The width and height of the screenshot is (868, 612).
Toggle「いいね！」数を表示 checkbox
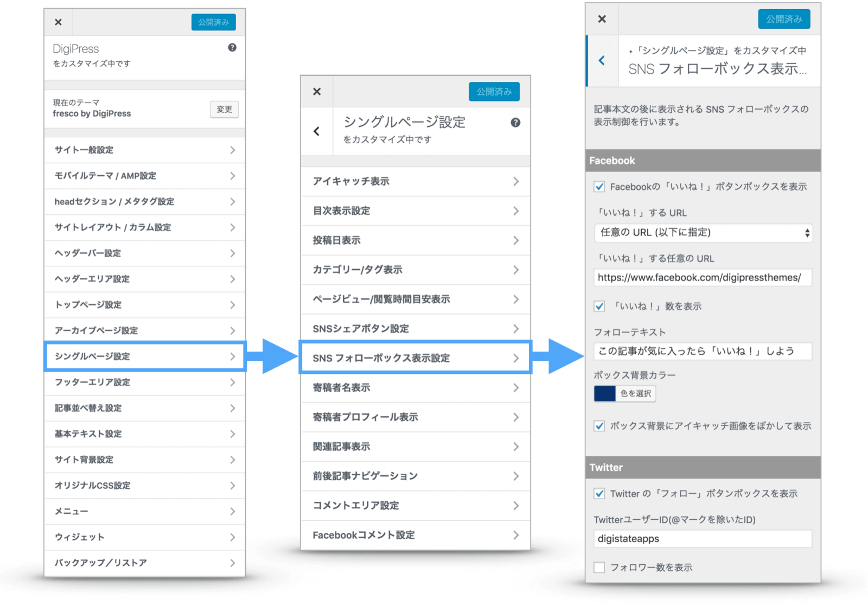pyautogui.click(x=599, y=307)
